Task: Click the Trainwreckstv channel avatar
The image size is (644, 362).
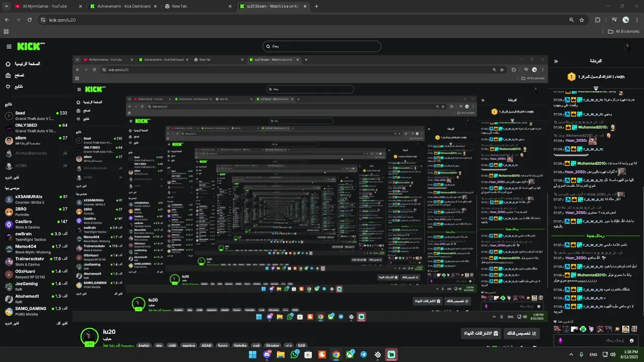Action: click(9, 261)
